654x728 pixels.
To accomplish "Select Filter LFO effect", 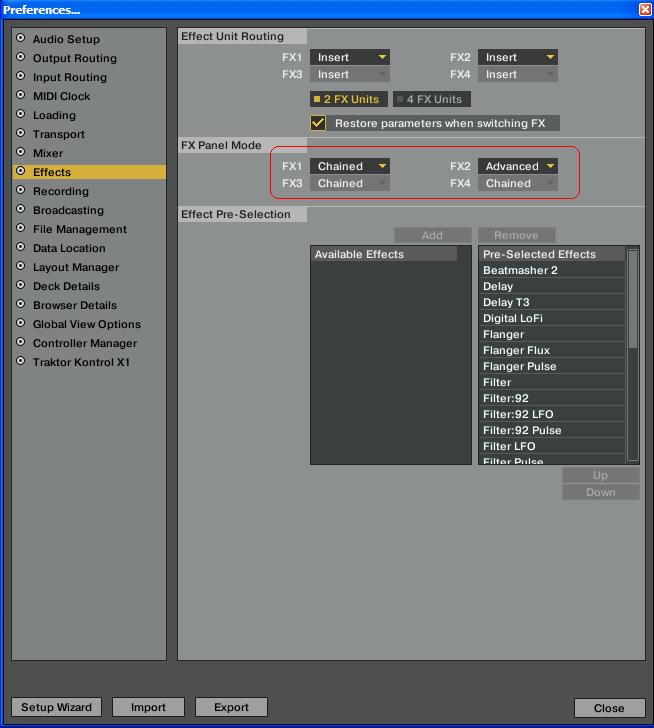I will pos(551,446).
